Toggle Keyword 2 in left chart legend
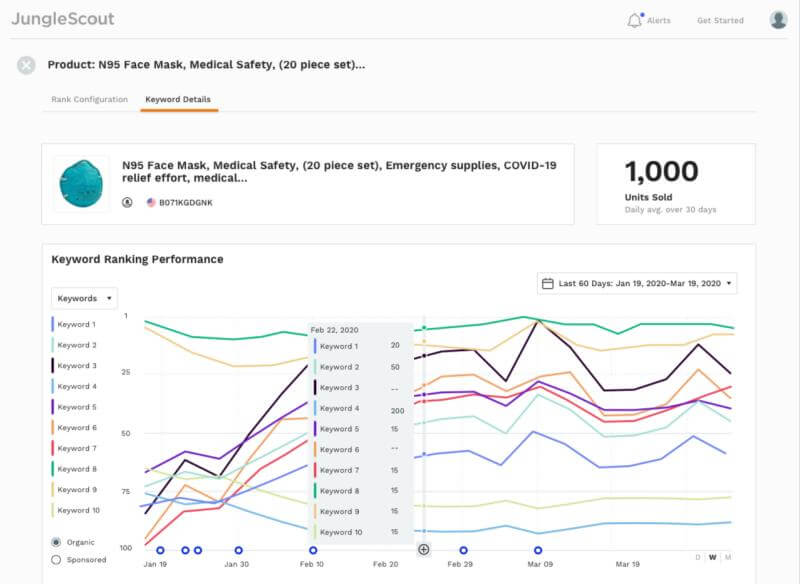800x584 pixels. click(x=74, y=345)
